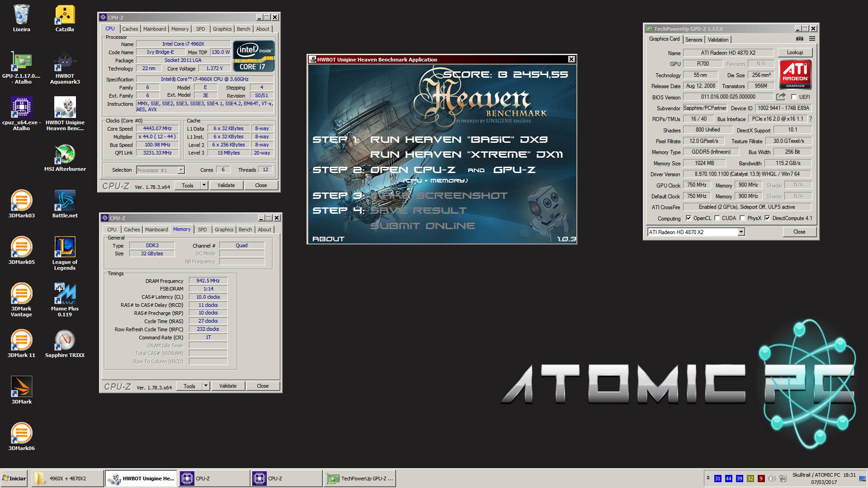Click OPEN CPU-Z in Heaven benchmark step 2

(413, 170)
